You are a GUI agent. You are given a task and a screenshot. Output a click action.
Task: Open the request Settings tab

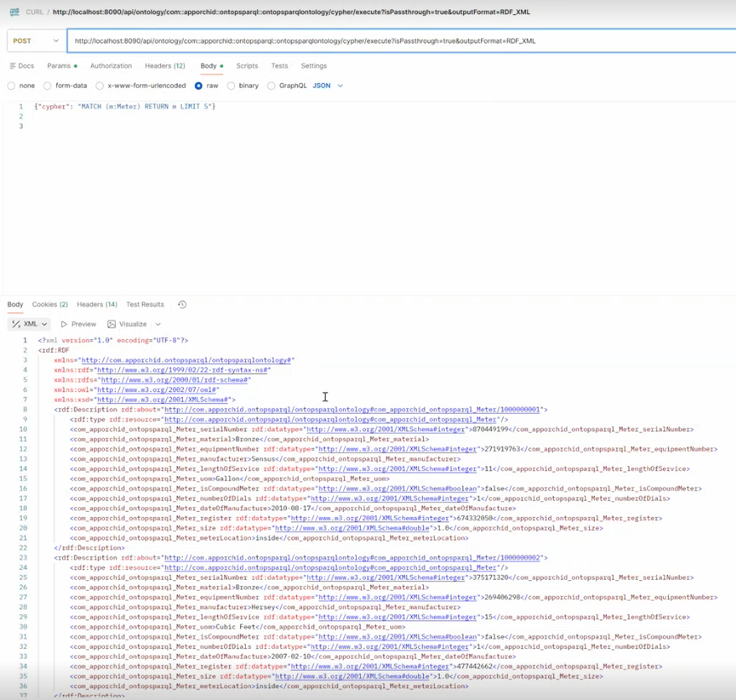(x=314, y=65)
